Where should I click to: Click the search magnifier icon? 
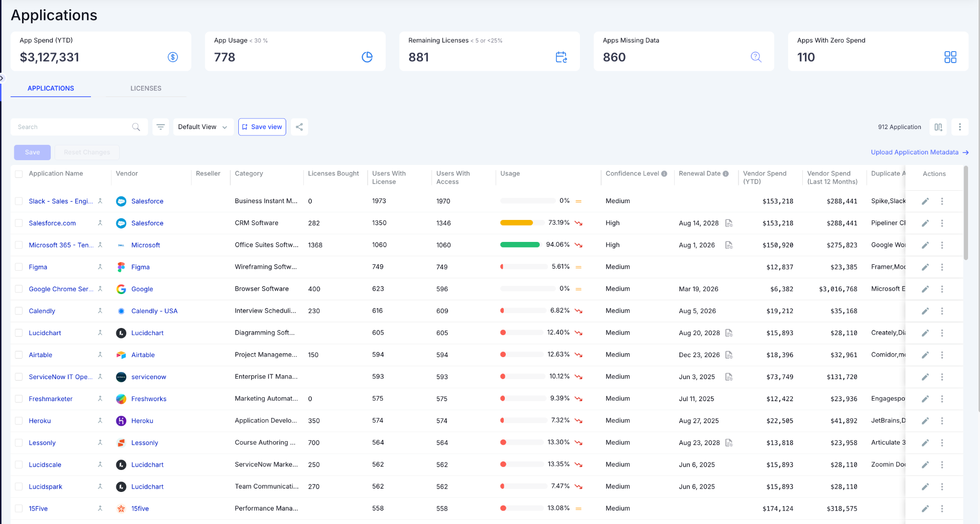tap(136, 127)
